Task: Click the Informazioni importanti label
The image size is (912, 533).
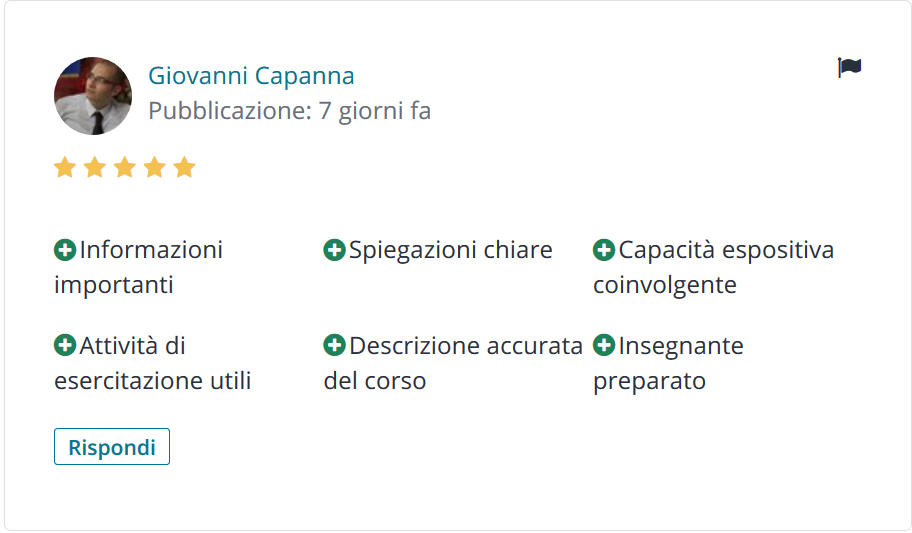Action: [138, 267]
